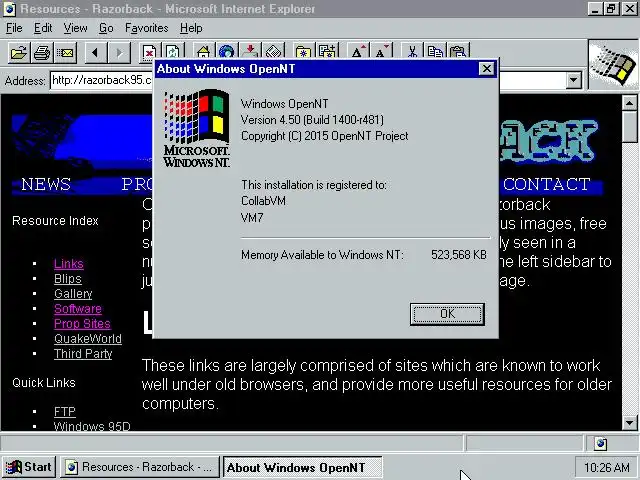Click the scroll up arrow of the page
The width and height of the screenshot is (640, 480).
click(629, 103)
